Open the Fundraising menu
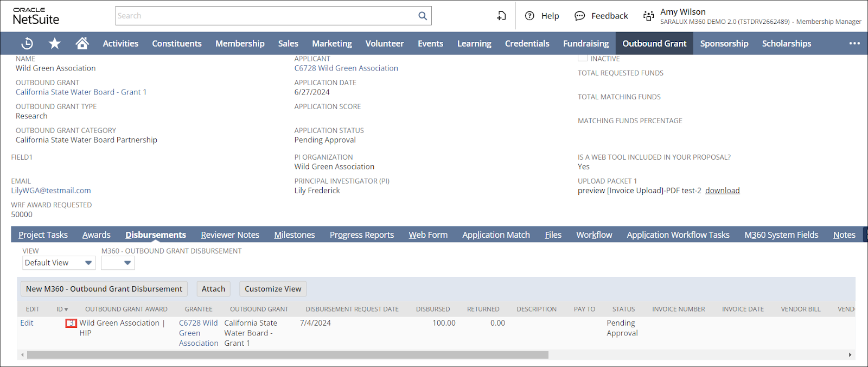This screenshot has width=868, height=367. click(x=585, y=43)
